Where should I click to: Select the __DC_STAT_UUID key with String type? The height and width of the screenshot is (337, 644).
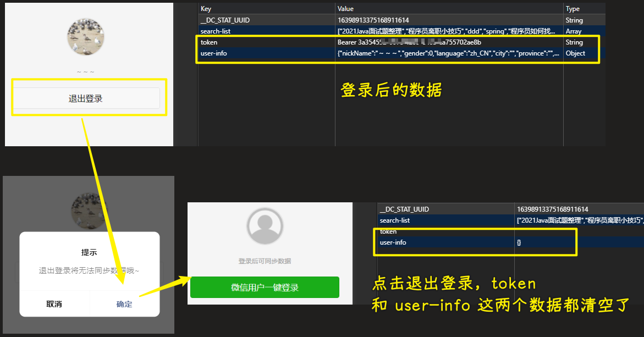point(225,20)
